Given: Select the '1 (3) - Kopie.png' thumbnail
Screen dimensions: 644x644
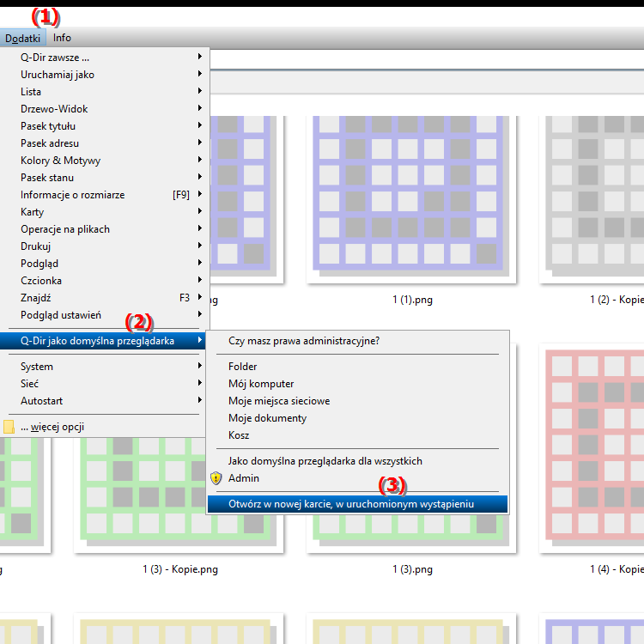Looking at the screenshot, I should pos(179,495).
